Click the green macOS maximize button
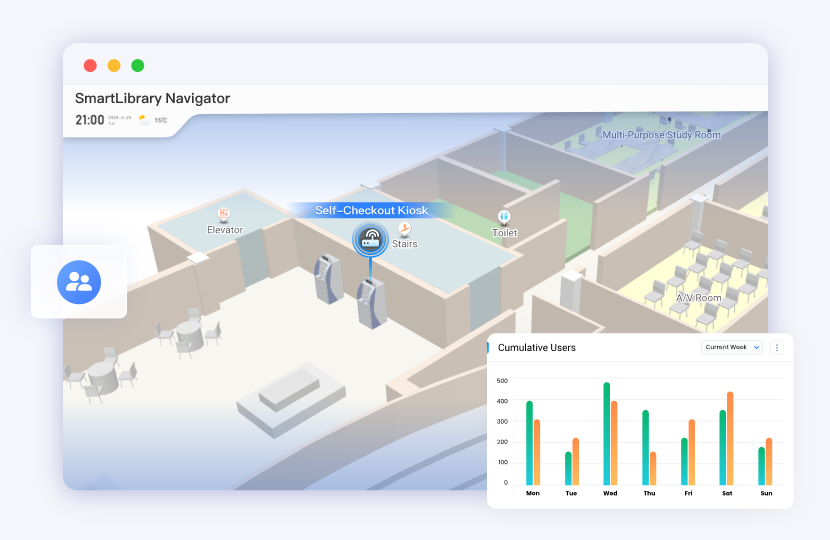The image size is (830, 540). [138, 66]
